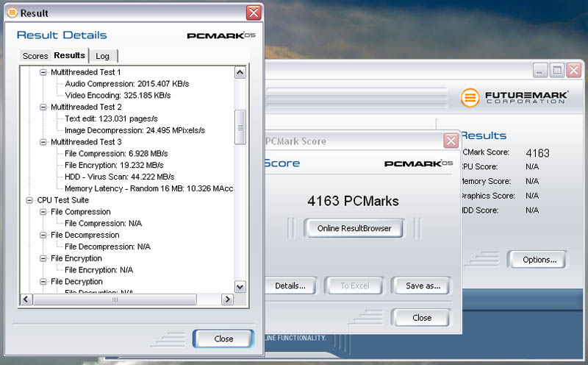Switch to the Scores tab
This screenshot has width=588, height=365.
[35, 56]
